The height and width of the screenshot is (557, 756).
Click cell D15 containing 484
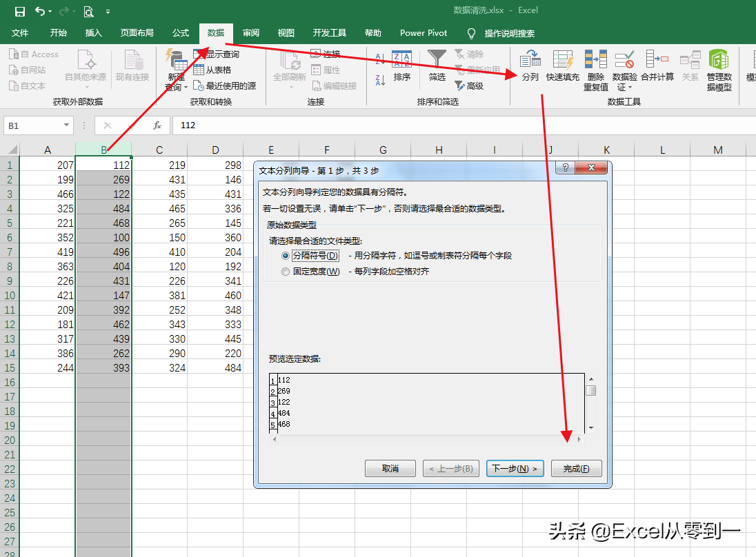[215, 368]
